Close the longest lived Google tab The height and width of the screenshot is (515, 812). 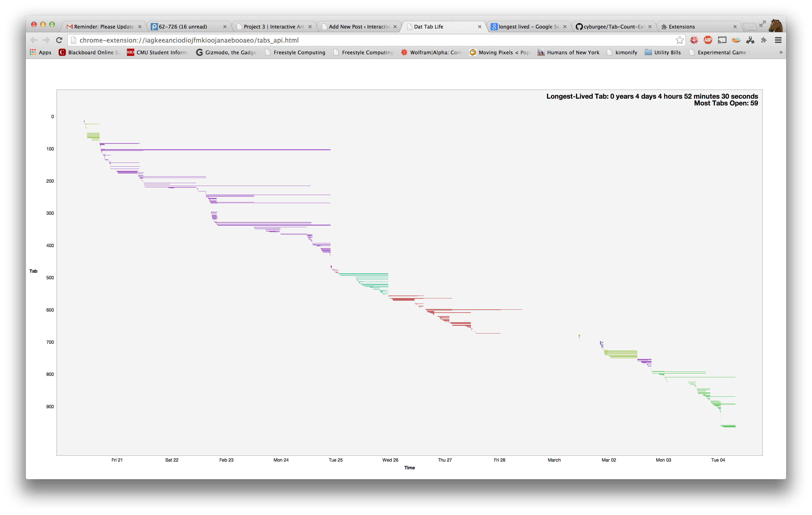click(x=565, y=27)
